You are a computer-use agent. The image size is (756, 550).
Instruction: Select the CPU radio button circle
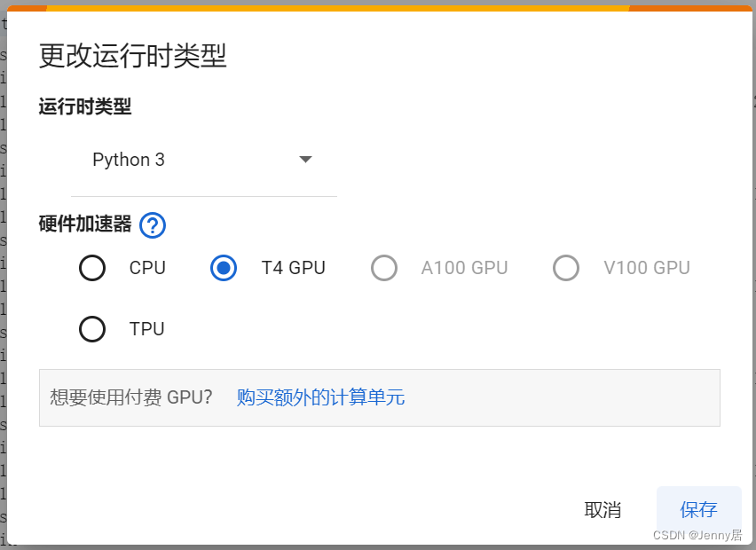(92, 268)
